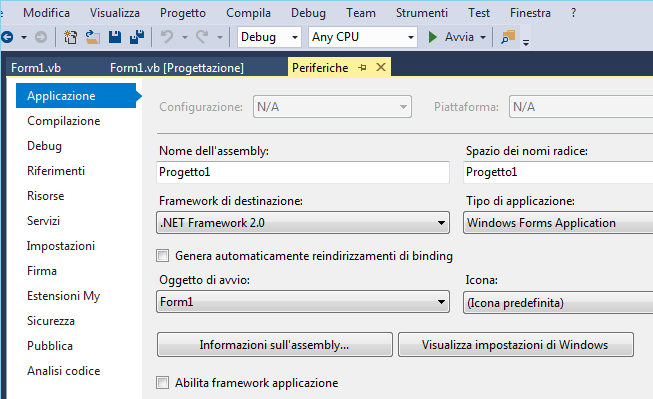This screenshot has width=653, height=399.
Task: Open the back navigation history dropdown arrow
Action: coord(24,37)
